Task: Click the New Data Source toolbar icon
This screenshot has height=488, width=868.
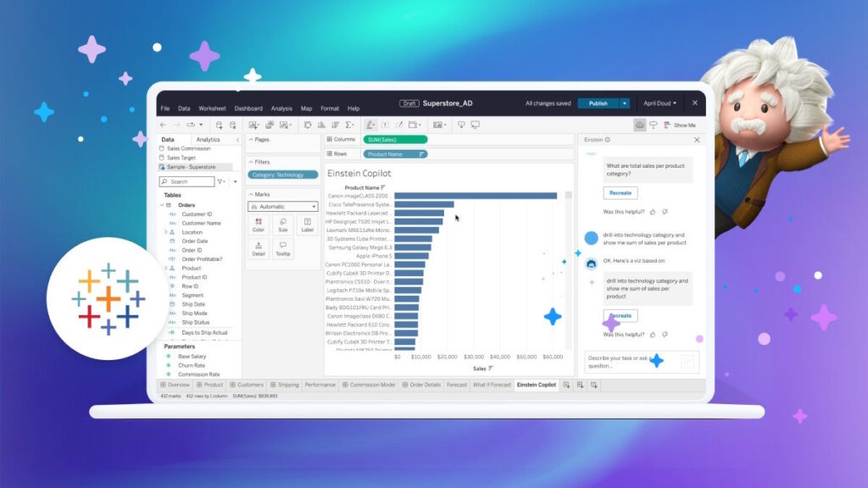Action: coord(220,125)
